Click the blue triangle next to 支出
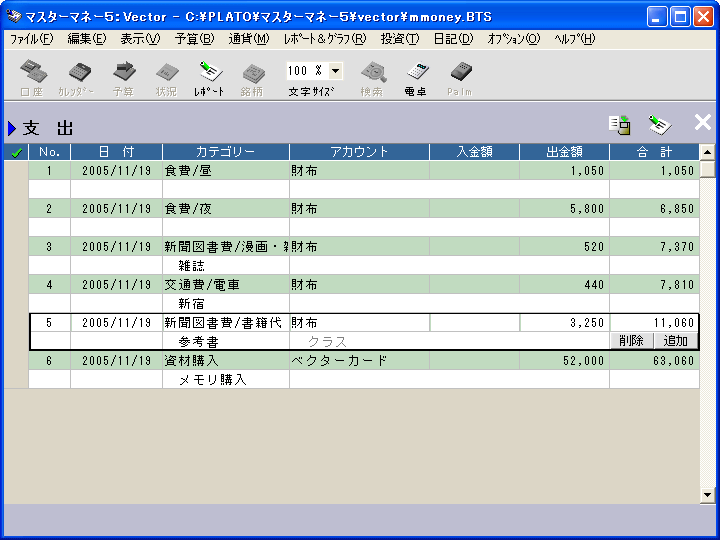The image size is (720, 540). coord(12,128)
